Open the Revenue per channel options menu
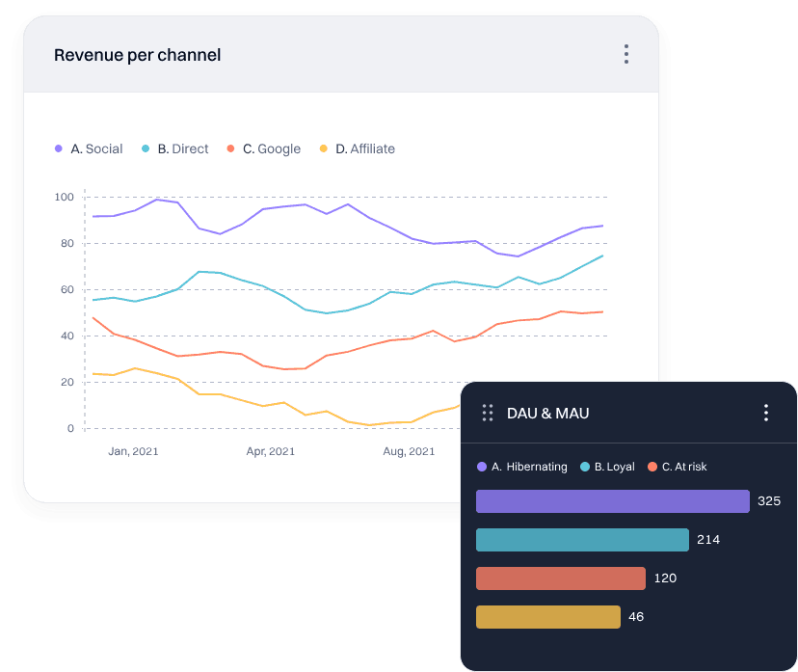The image size is (798, 672). click(626, 54)
